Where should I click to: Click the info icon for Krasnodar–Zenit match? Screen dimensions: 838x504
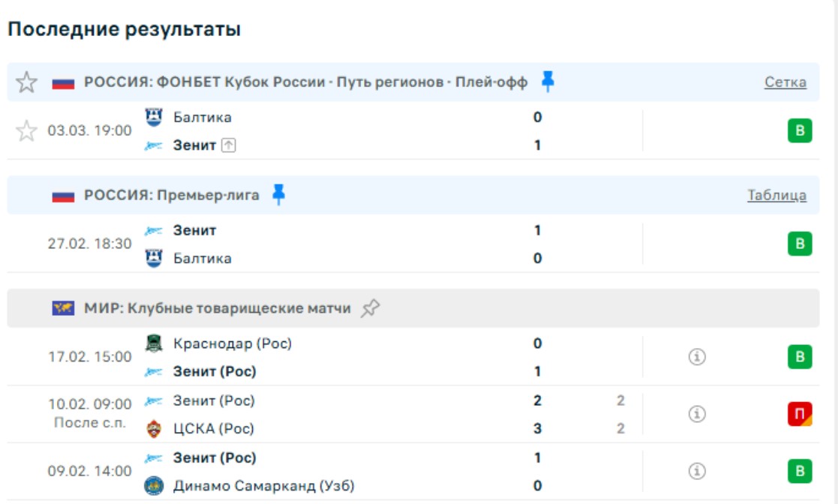click(x=698, y=357)
